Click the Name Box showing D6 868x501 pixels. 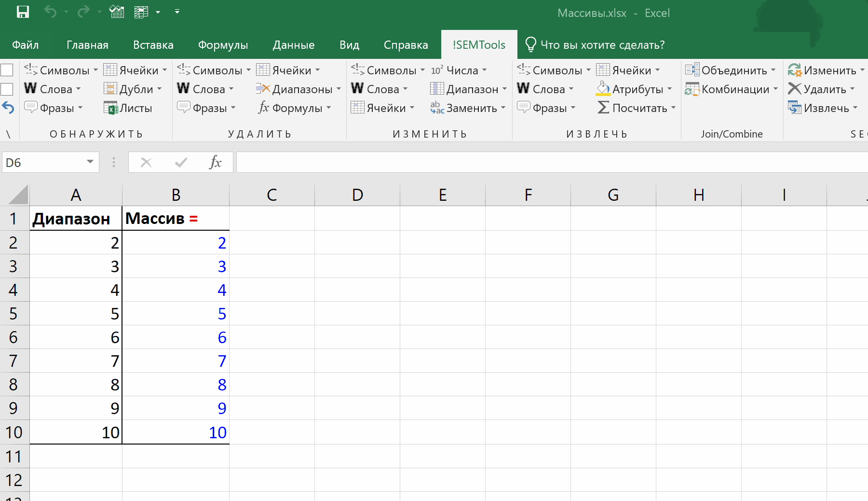click(x=43, y=163)
